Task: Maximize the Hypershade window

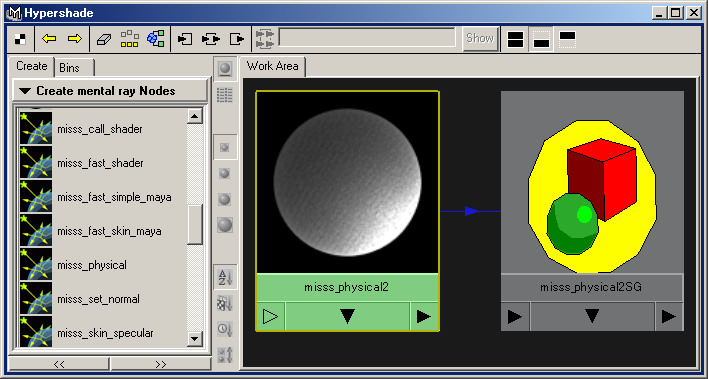Action: click(676, 13)
